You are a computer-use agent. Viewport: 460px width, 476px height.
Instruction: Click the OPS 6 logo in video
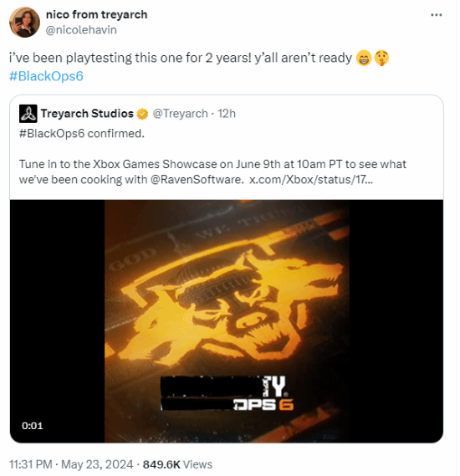tap(263, 405)
